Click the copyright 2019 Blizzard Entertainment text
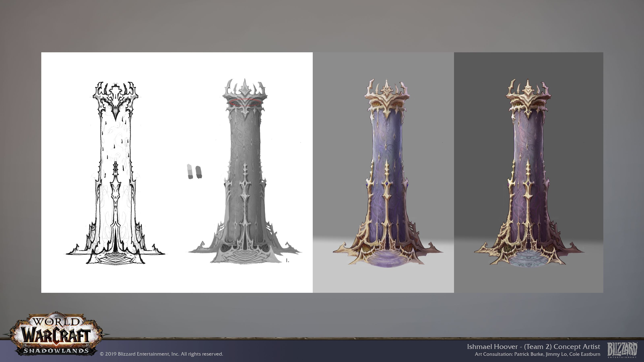 pos(161,354)
